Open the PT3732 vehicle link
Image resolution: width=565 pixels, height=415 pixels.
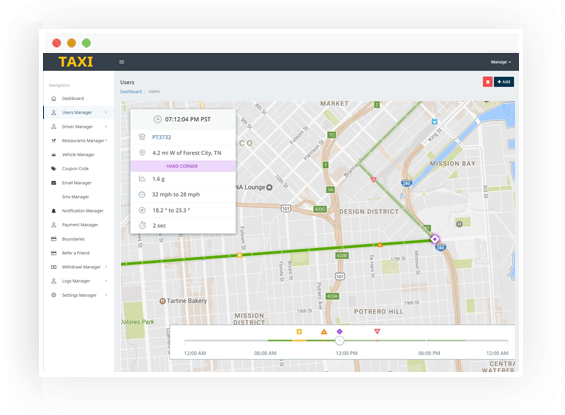pos(161,137)
